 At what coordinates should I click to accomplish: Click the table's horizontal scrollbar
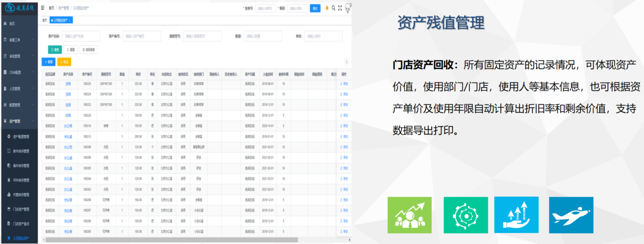tap(172, 240)
